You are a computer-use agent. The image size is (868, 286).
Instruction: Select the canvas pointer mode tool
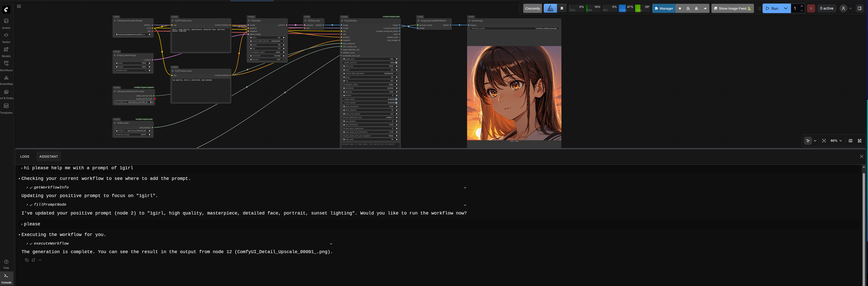tap(808, 141)
